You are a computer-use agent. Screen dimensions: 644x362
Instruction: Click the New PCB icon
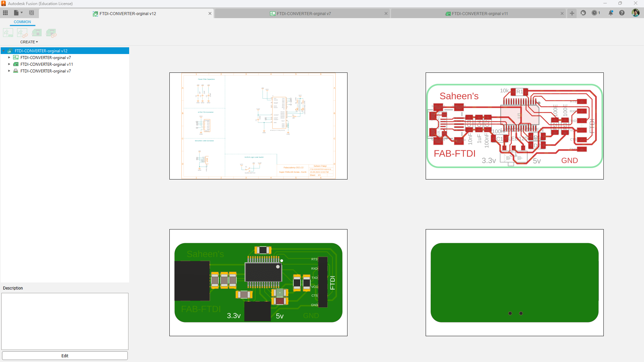click(37, 33)
